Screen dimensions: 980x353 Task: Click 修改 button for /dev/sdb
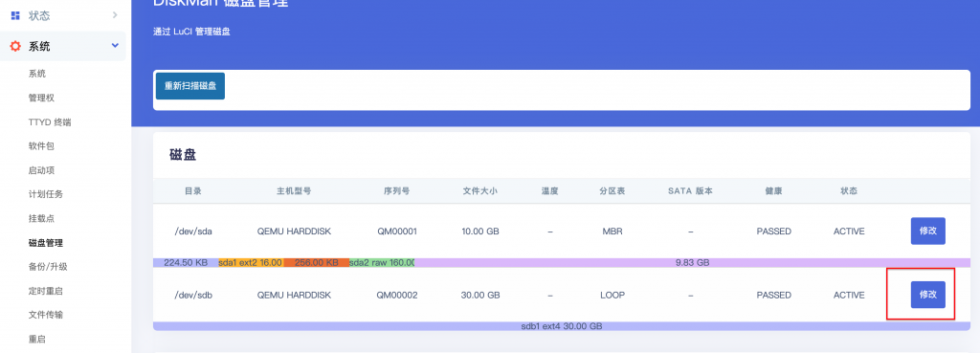click(x=927, y=295)
